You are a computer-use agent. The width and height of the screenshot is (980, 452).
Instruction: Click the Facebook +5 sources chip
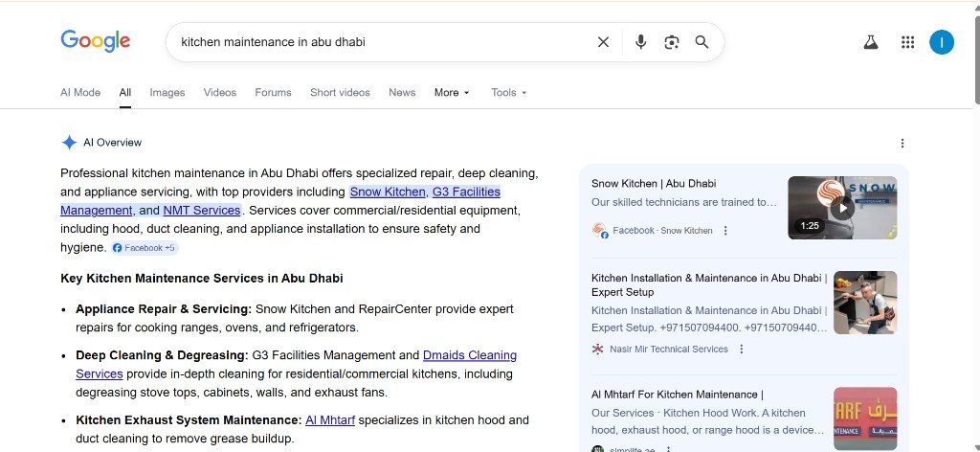pos(145,248)
